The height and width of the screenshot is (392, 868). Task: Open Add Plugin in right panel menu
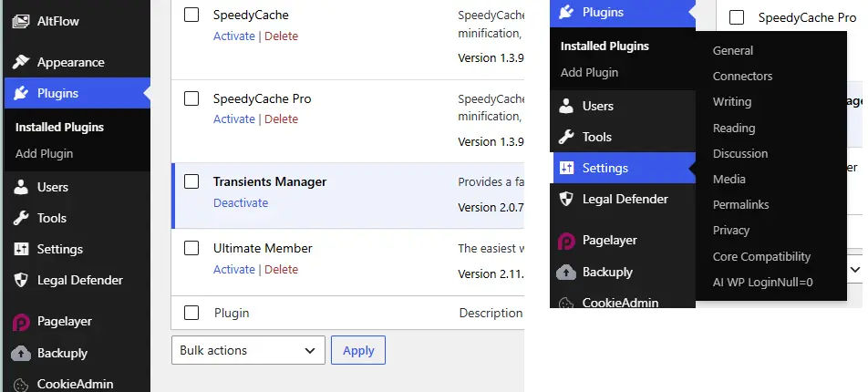tap(589, 73)
